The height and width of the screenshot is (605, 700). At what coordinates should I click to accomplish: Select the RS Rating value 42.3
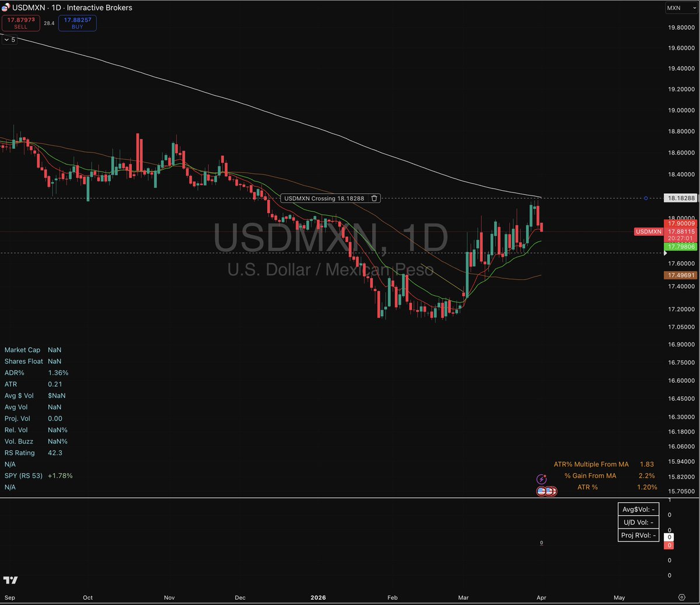[55, 453]
